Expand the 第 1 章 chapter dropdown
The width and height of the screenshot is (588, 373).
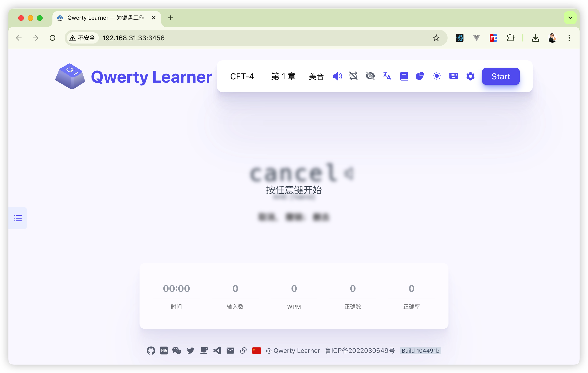[x=283, y=77]
